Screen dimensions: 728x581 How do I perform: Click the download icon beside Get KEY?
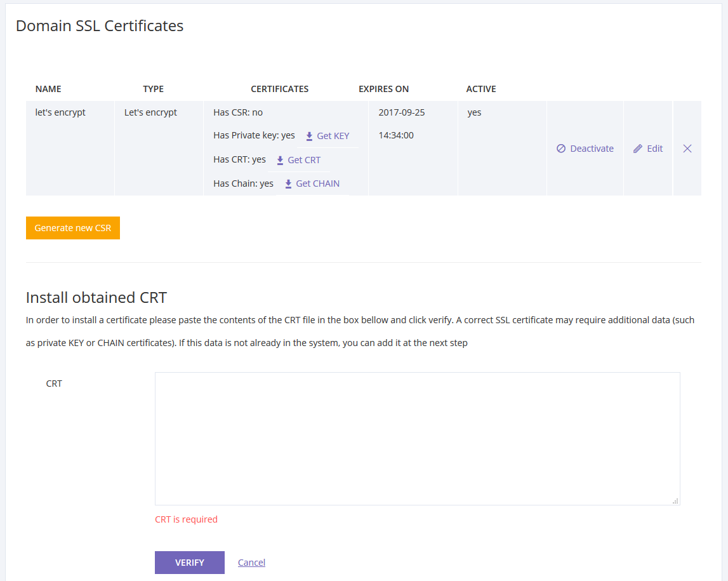coord(309,136)
